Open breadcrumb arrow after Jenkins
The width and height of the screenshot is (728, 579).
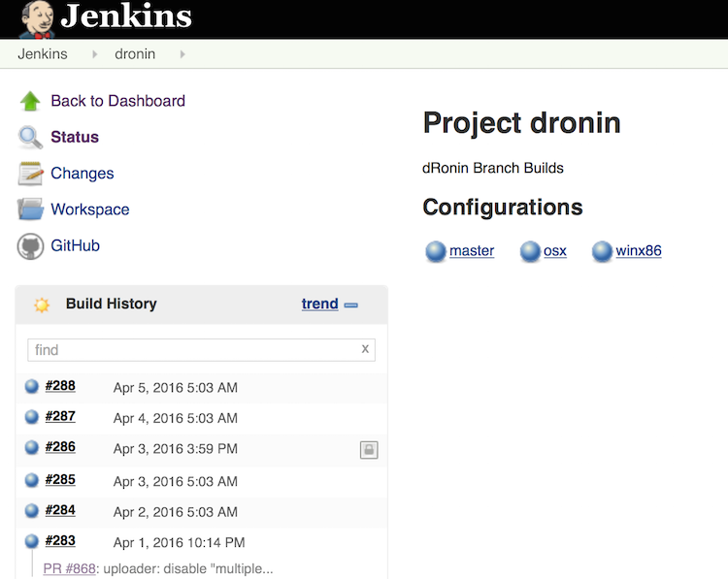pyautogui.click(x=95, y=54)
